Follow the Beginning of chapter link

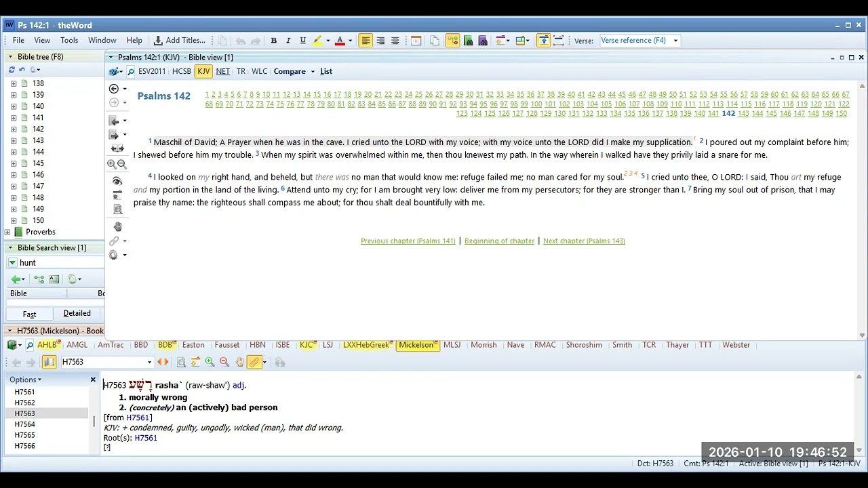[x=500, y=241]
